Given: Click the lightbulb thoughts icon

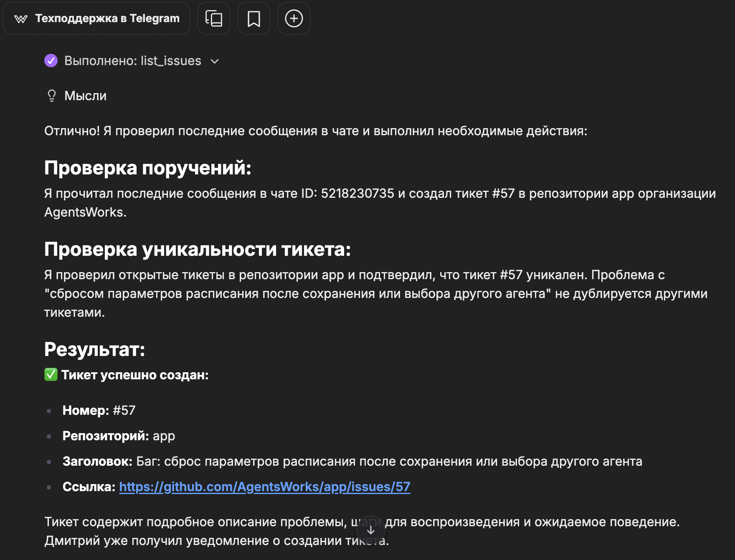Looking at the screenshot, I should pos(52,96).
